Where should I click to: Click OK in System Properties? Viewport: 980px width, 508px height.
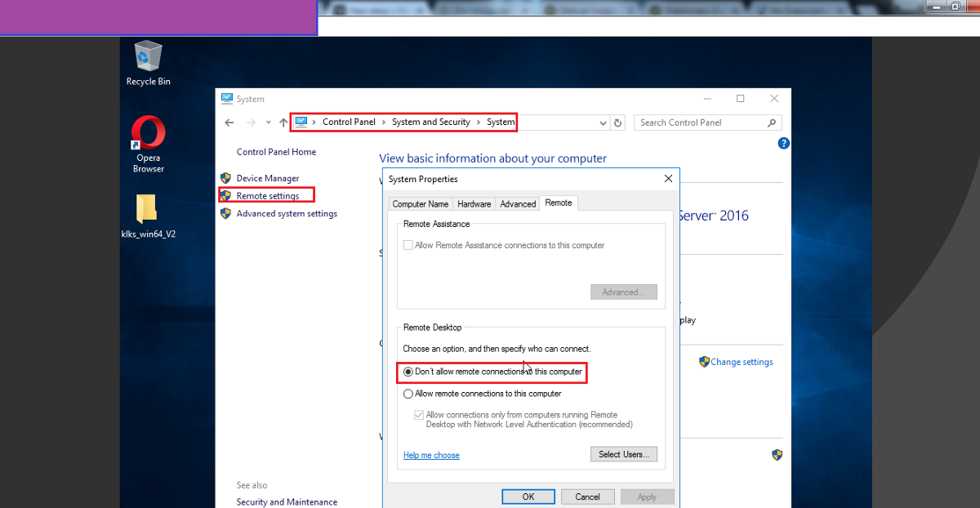(528, 497)
